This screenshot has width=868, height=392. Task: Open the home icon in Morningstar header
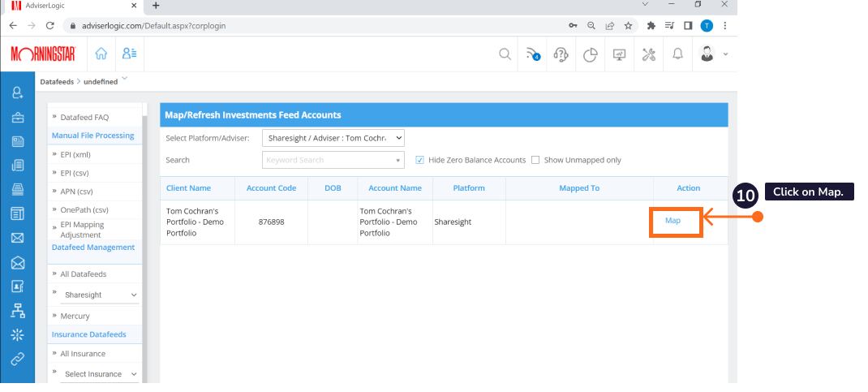click(x=101, y=54)
